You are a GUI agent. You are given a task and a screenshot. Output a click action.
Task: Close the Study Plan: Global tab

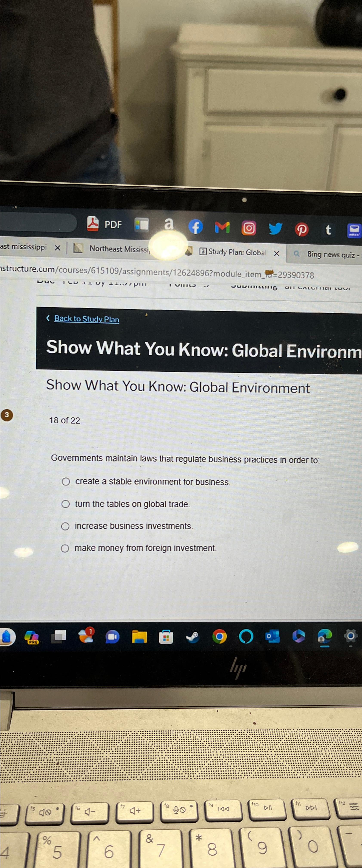(276, 253)
